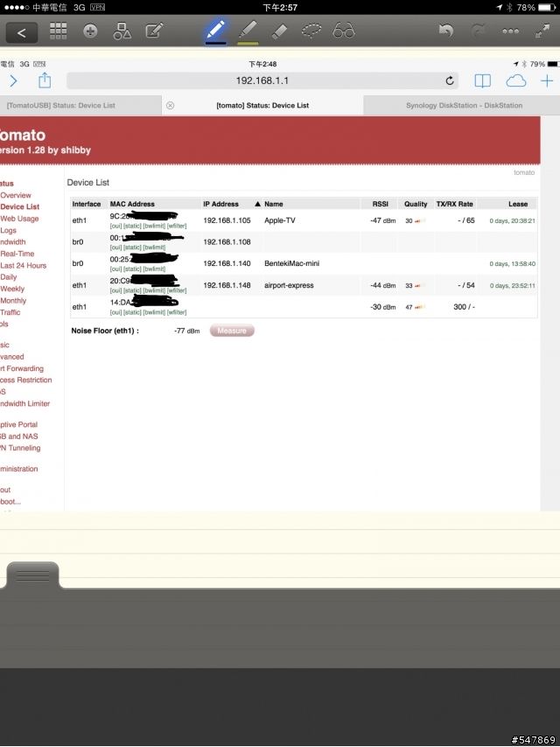Click the Apple-TV device name
560x747 pixels.
(280, 220)
